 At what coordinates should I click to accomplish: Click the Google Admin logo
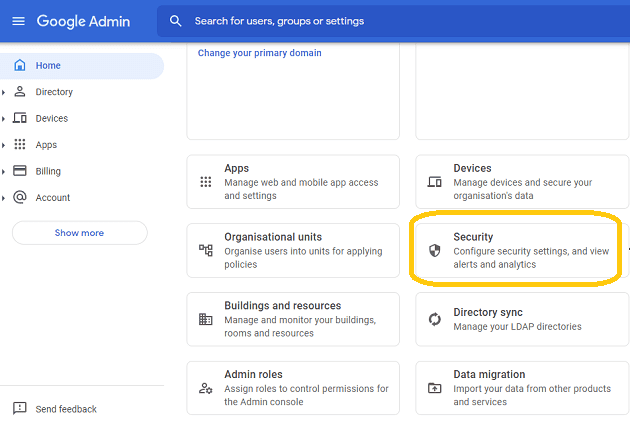(x=84, y=21)
